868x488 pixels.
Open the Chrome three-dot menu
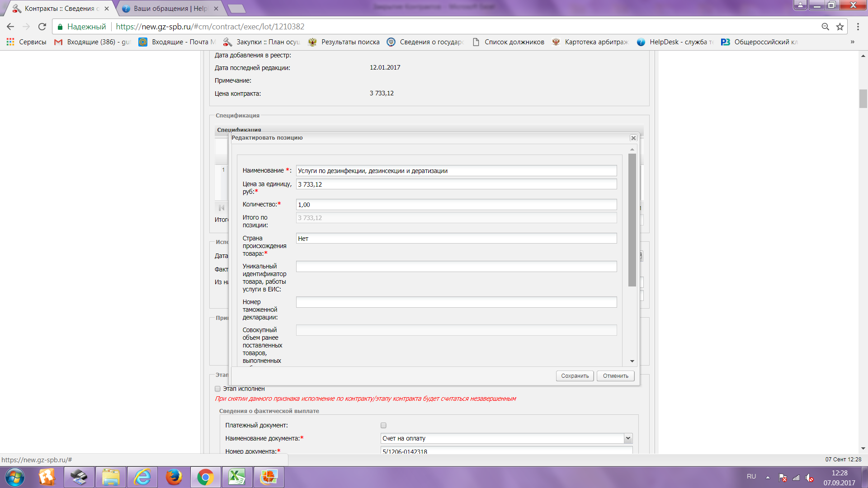[x=858, y=27]
